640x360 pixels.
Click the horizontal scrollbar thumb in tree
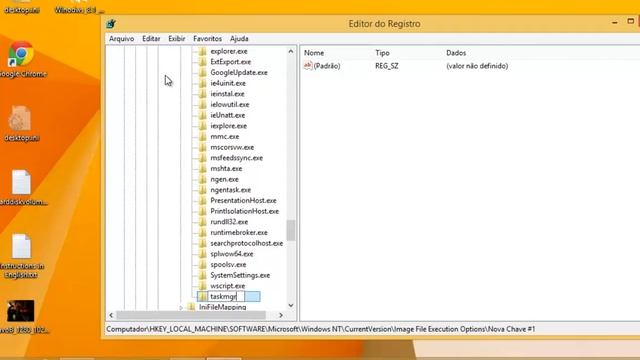191,315
